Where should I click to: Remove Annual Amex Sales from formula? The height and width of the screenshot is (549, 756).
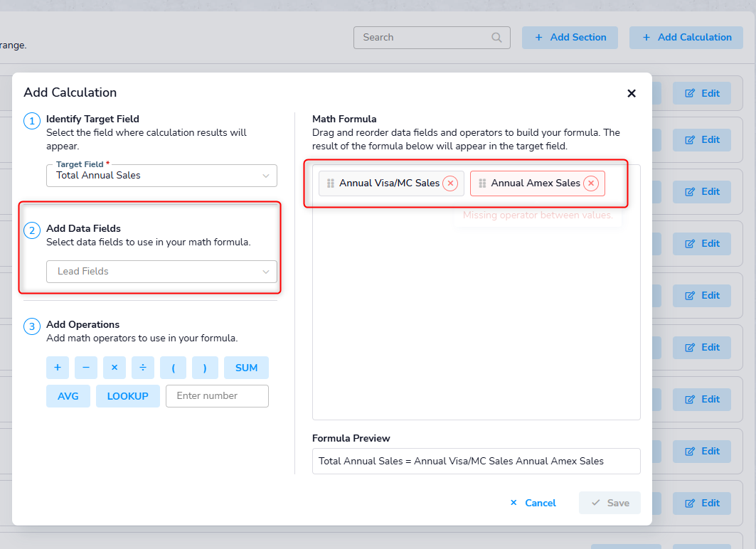[591, 183]
